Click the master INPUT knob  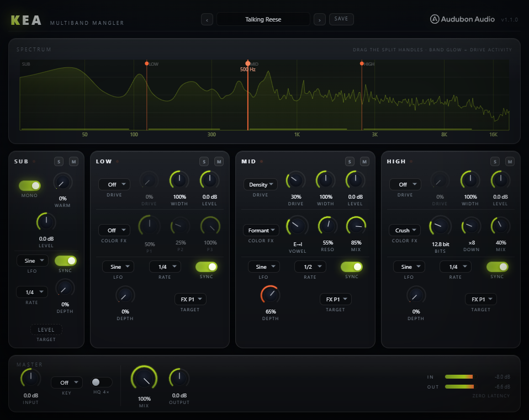pos(31,378)
